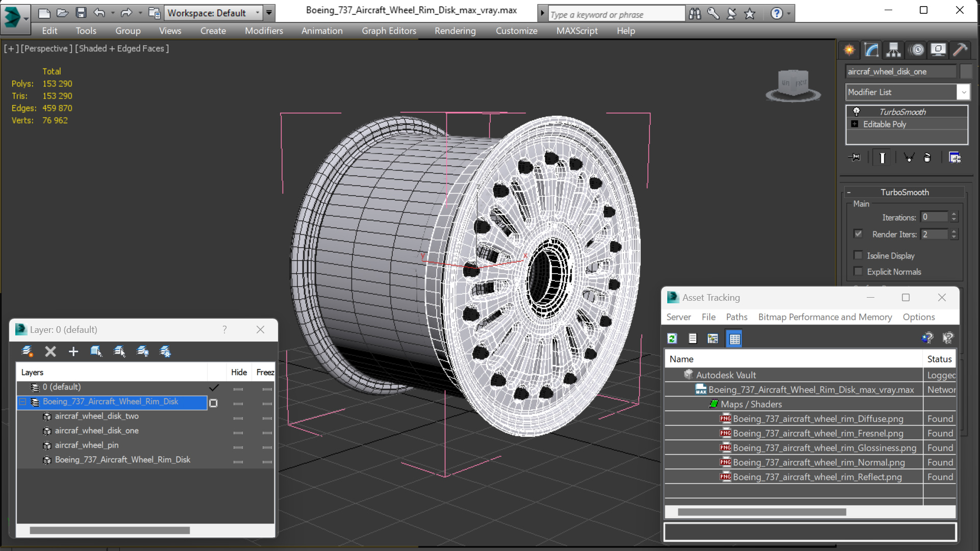Refresh the Asset Tracking list

[672, 338]
